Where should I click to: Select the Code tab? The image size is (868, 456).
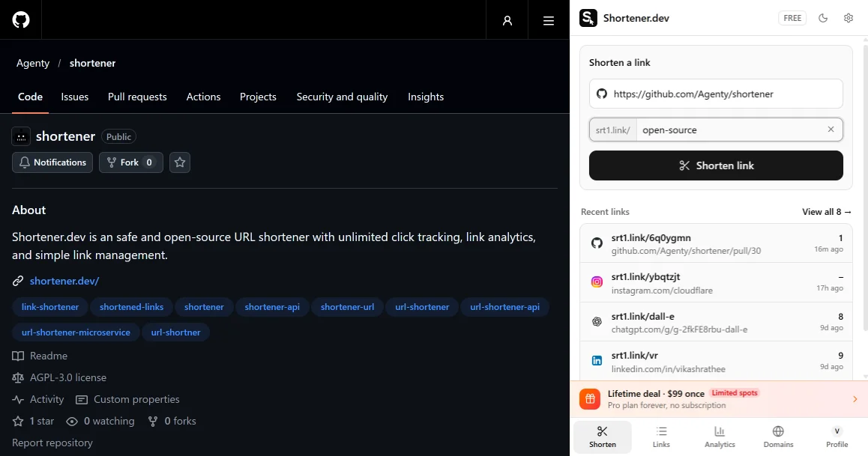(x=30, y=97)
